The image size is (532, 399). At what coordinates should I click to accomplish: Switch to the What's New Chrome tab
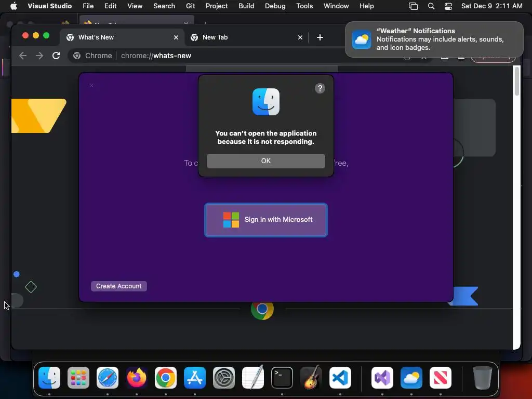tap(122, 37)
